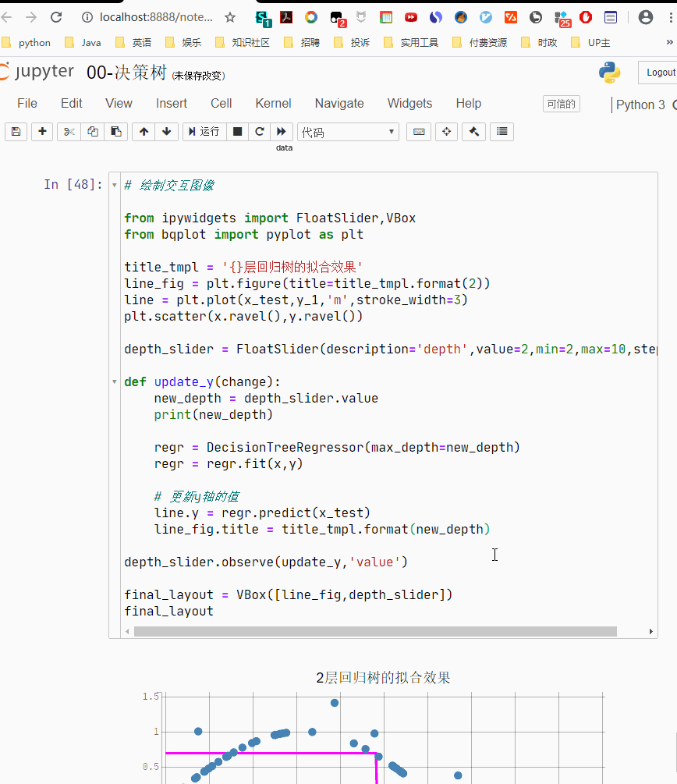Paste cells below icon

(x=116, y=132)
